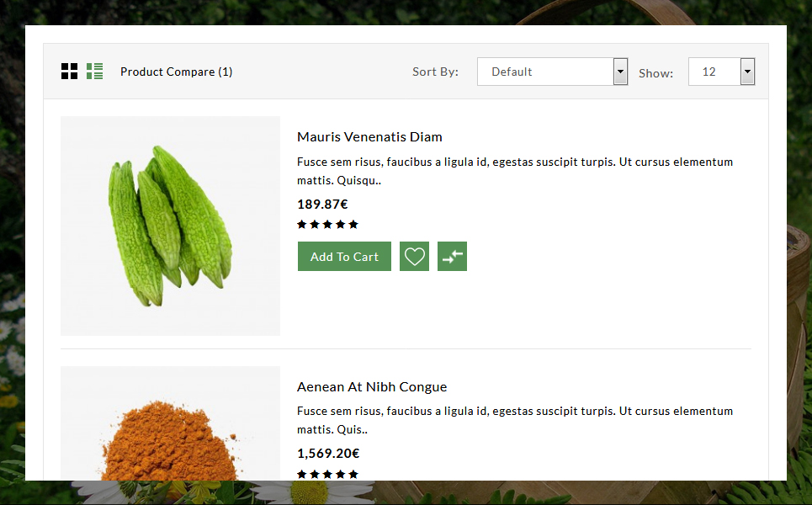This screenshot has height=505, width=812.
Task: Add Mauris Venenatis Diam to cart
Action: (344, 257)
